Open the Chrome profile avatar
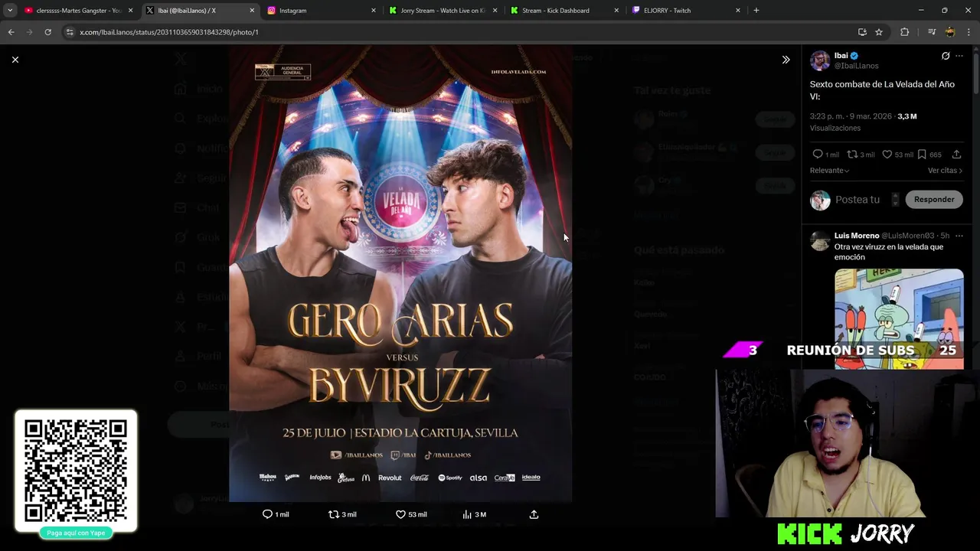Viewport: 980px width, 551px height. click(950, 32)
